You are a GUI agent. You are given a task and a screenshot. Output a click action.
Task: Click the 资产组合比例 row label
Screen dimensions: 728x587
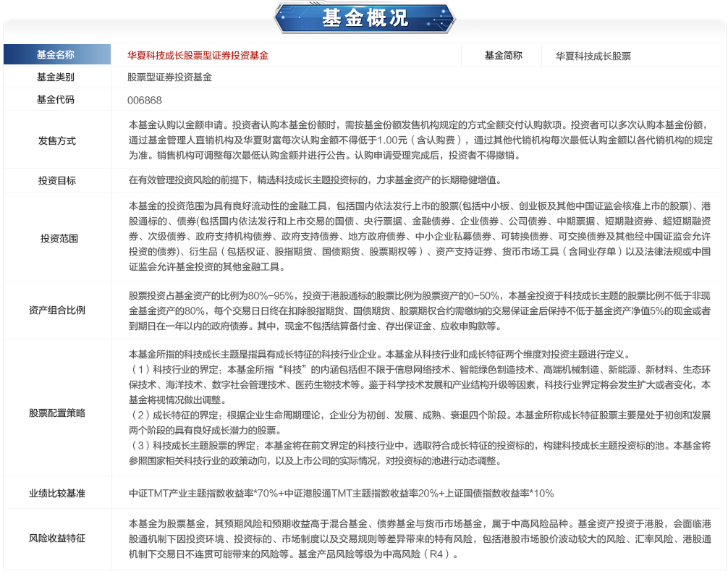pos(56,311)
